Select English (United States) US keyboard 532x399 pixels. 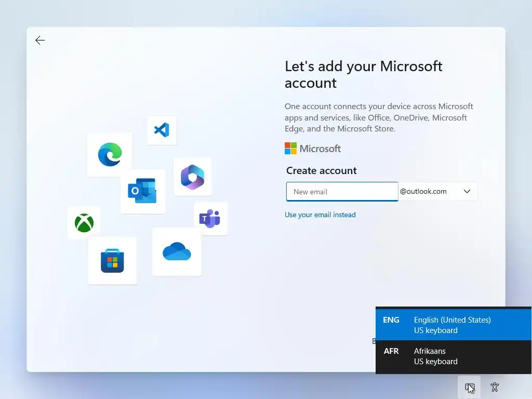tap(453, 325)
